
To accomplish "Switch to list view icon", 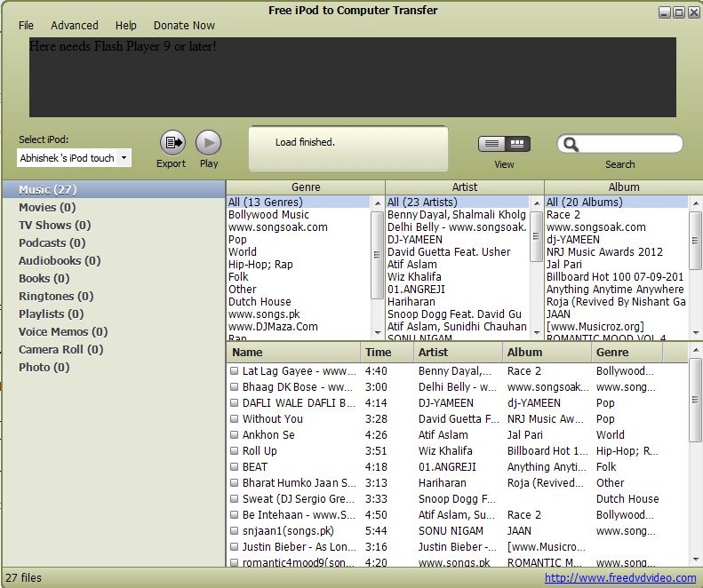I will 491,144.
